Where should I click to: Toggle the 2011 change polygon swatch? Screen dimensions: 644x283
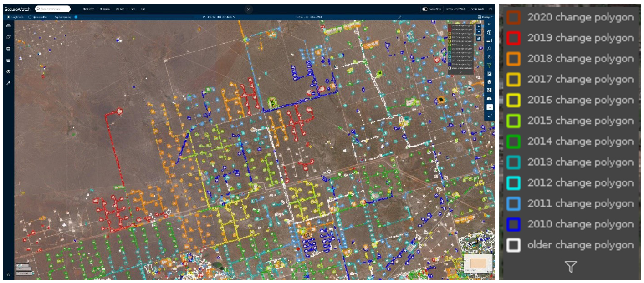pyautogui.click(x=513, y=204)
